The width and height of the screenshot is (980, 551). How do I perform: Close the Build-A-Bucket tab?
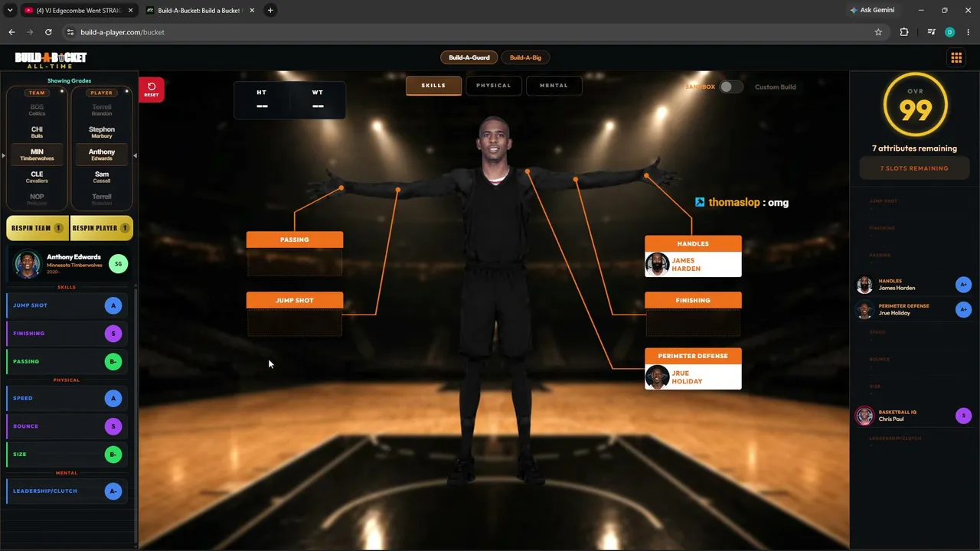click(252, 10)
